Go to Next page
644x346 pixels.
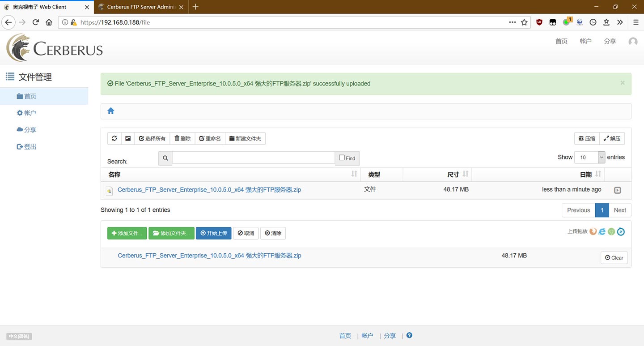tap(620, 210)
